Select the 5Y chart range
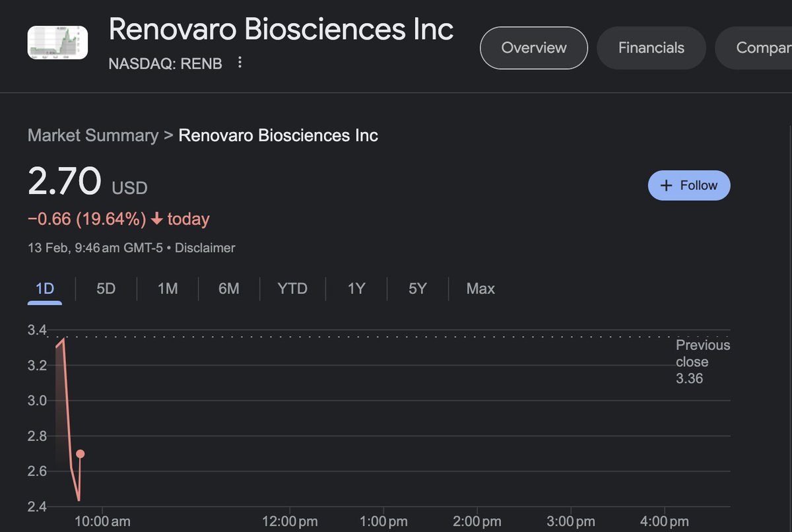Screen dimensions: 792x532 point(417,288)
